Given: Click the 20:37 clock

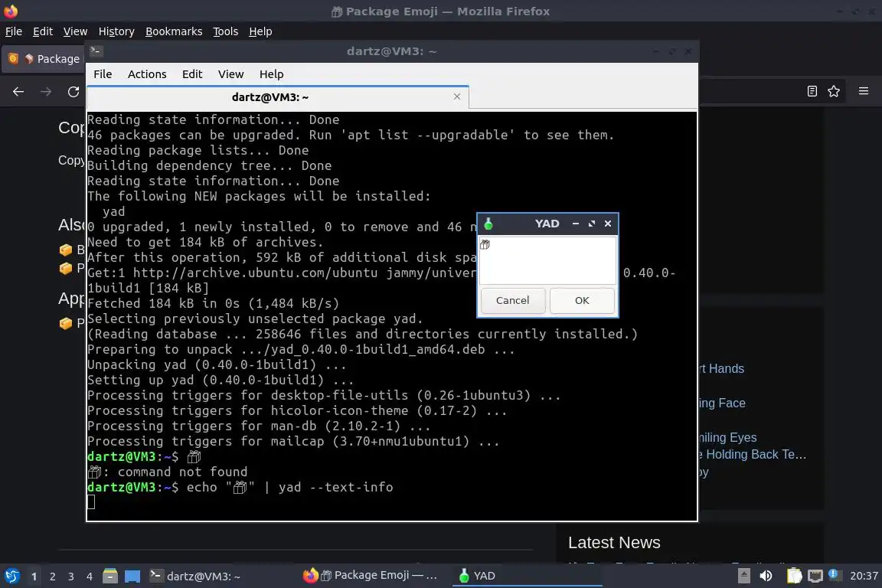Looking at the screenshot, I should pos(864,577).
